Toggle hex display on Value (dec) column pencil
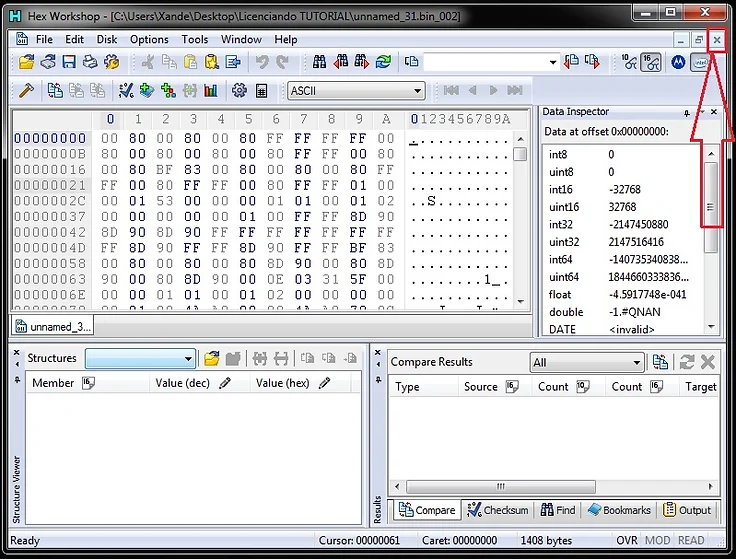Screen dimensions: 736x559 [225, 383]
